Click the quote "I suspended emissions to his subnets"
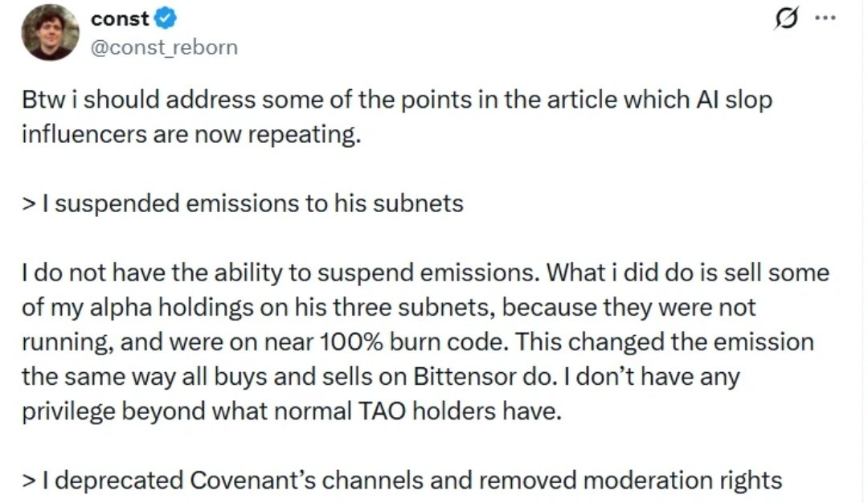868x503 pixels. (x=249, y=203)
